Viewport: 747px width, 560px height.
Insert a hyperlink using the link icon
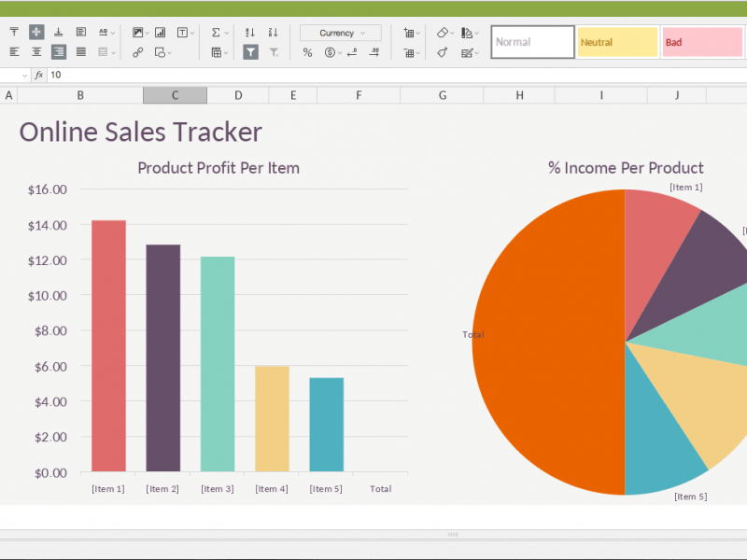(x=138, y=52)
